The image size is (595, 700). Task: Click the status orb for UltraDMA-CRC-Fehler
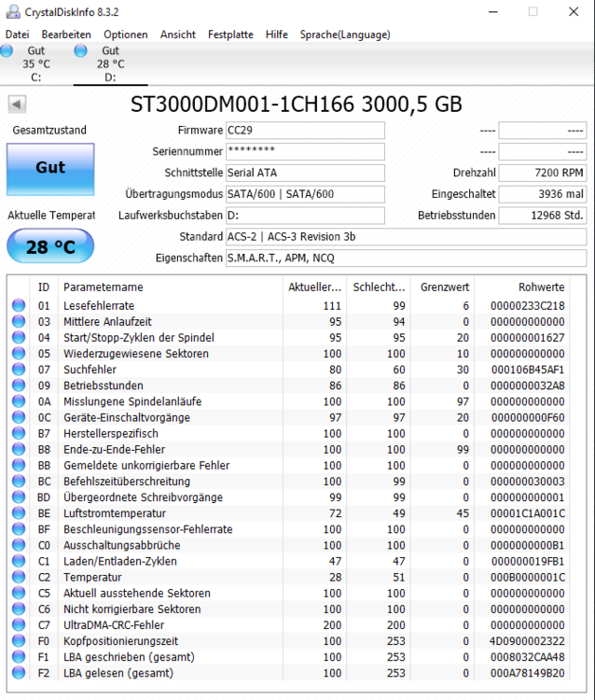19,625
